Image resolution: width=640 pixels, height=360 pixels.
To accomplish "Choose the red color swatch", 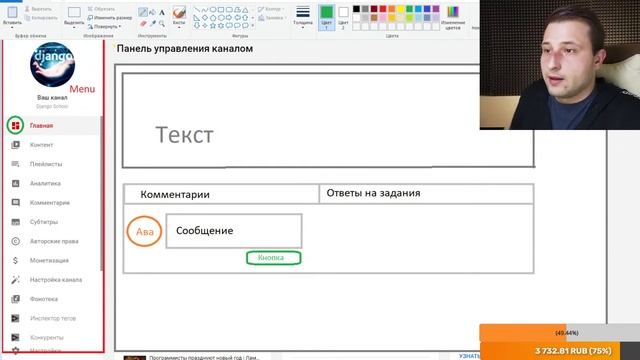I will pos(383,9).
